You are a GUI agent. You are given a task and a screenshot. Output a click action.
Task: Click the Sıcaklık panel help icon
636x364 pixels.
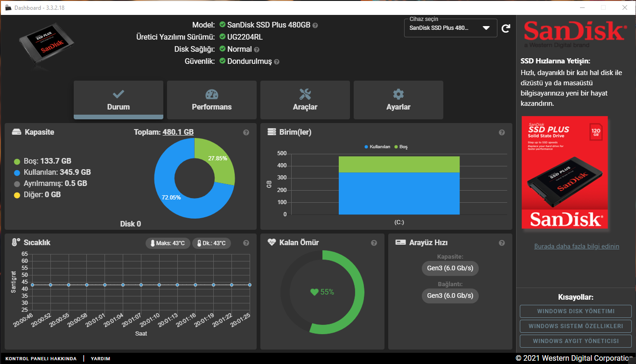coord(246,243)
